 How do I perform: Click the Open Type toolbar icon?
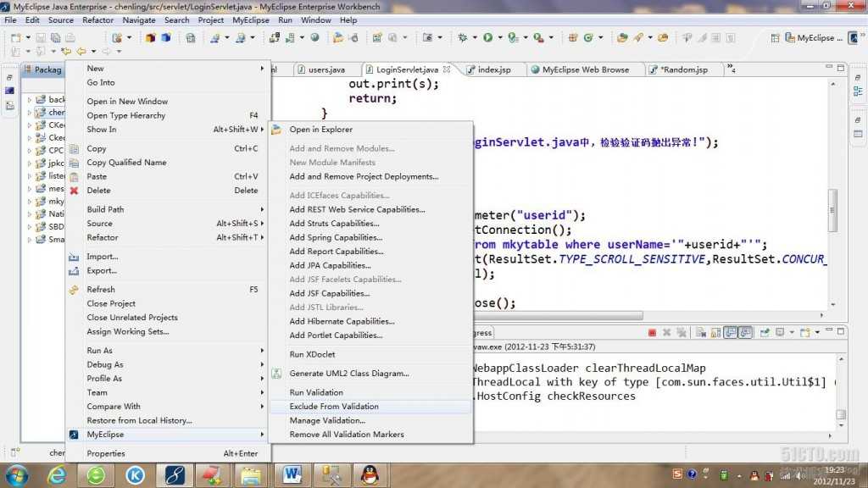[x=622, y=37]
